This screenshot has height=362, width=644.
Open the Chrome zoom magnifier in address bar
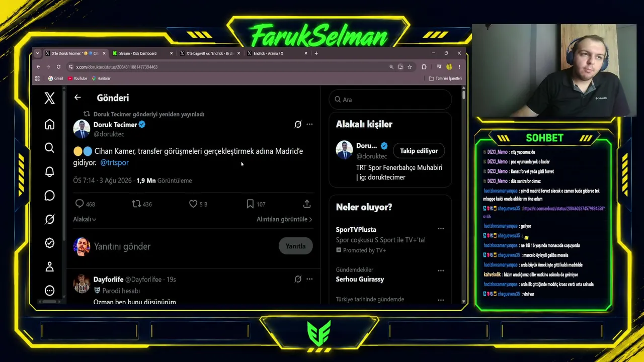(x=391, y=67)
